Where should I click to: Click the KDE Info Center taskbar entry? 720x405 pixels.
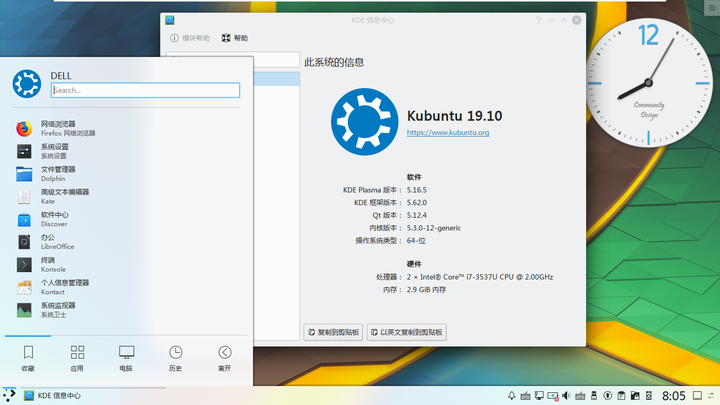[x=53, y=395]
